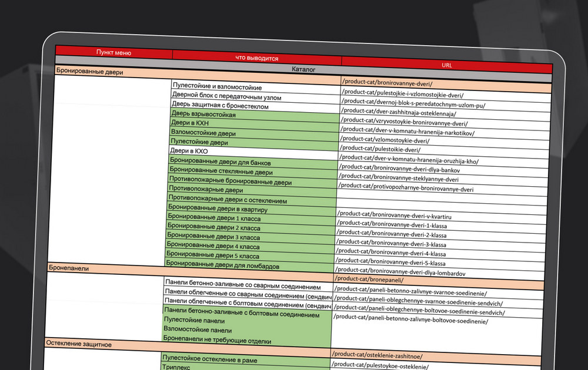Click URL '/product-cat/bronirovannye-dveri-dlya-lombardov'
This screenshot has height=370, width=588.
point(400,271)
